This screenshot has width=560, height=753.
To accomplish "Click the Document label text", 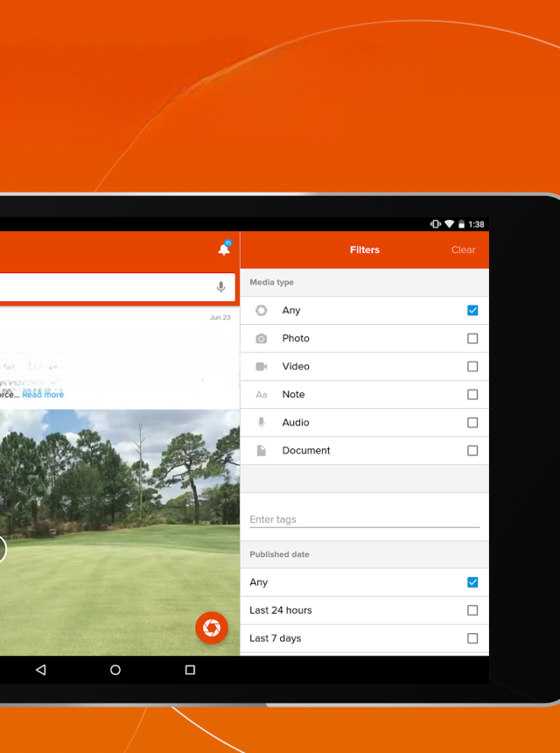I will [306, 450].
